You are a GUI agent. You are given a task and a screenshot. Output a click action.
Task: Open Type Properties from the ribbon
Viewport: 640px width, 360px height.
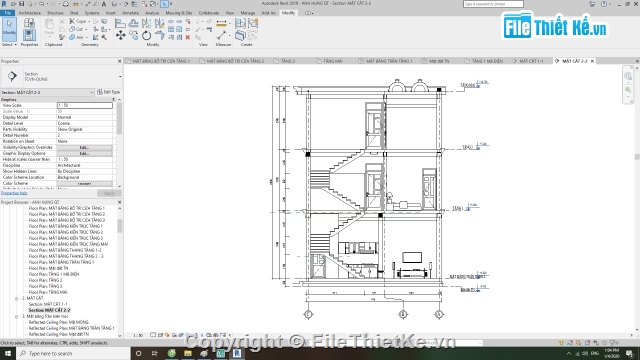click(29, 23)
